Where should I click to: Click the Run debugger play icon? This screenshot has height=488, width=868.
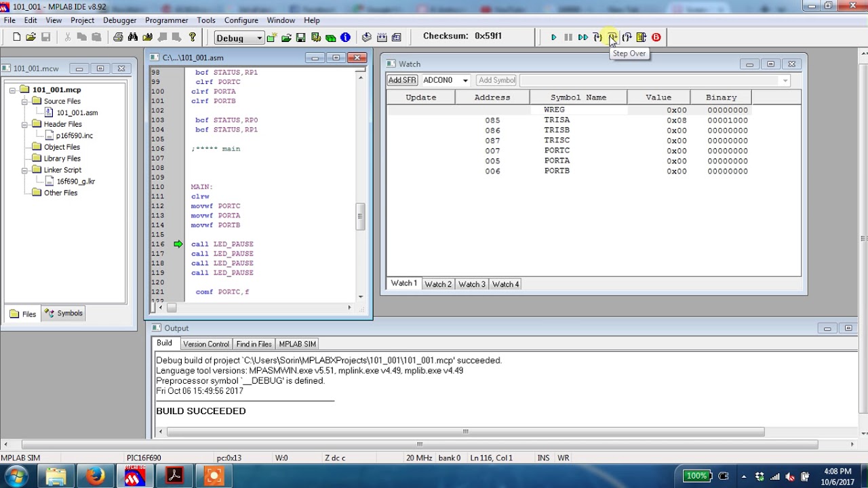point(553,37)
